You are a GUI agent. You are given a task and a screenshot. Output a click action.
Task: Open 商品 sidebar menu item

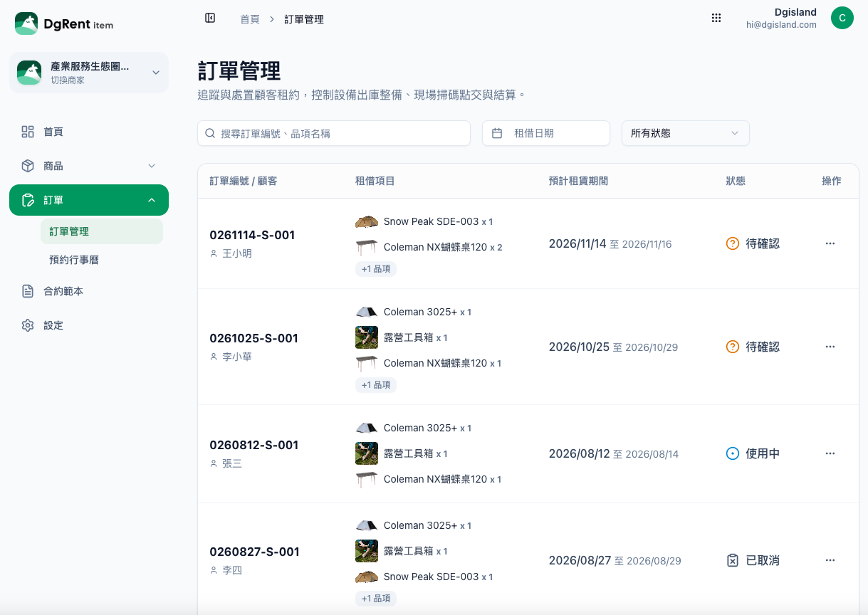[x=89, y=166]
